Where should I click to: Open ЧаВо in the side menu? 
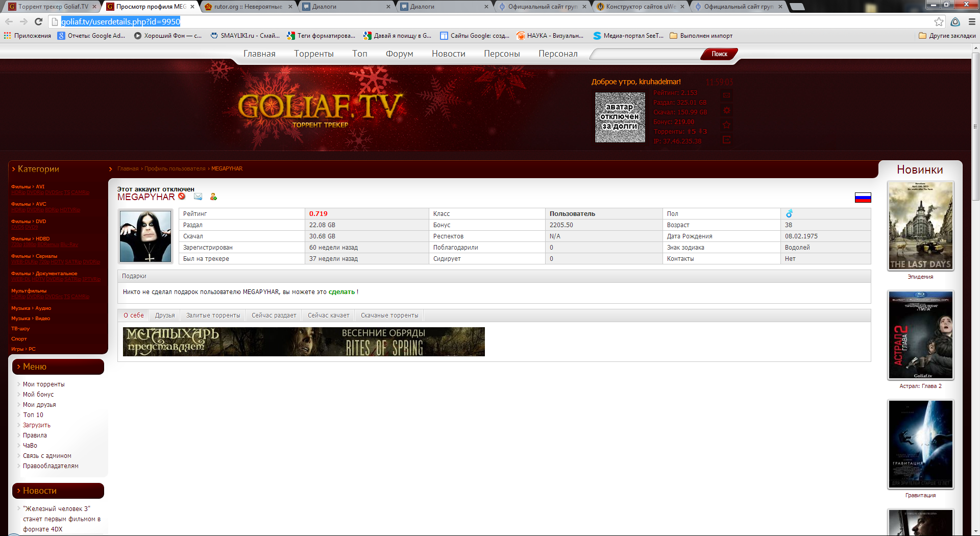pyautogui.click(x=30, y=446)
